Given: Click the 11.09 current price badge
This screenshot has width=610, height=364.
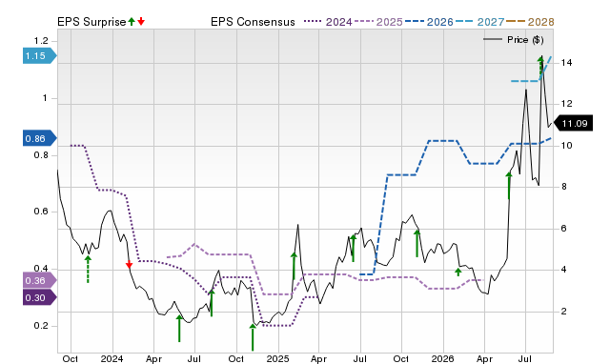Looking at the screenshot, I should pos(573,124).
